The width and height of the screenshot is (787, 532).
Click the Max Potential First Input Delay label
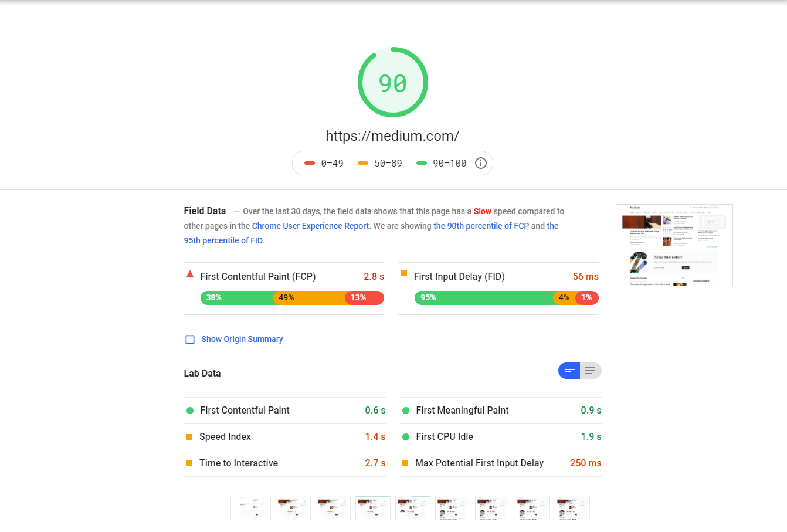[x=479, y=463]
